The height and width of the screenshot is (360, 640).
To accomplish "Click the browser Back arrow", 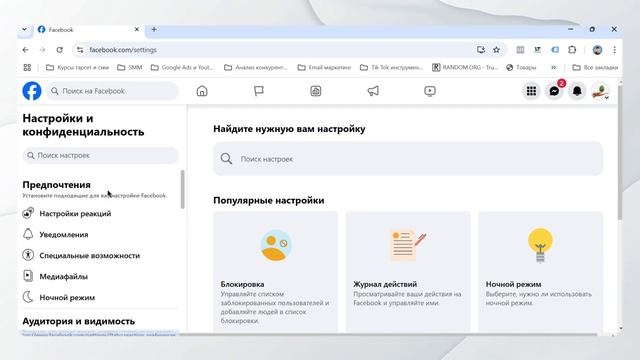I will coord(26,50).
